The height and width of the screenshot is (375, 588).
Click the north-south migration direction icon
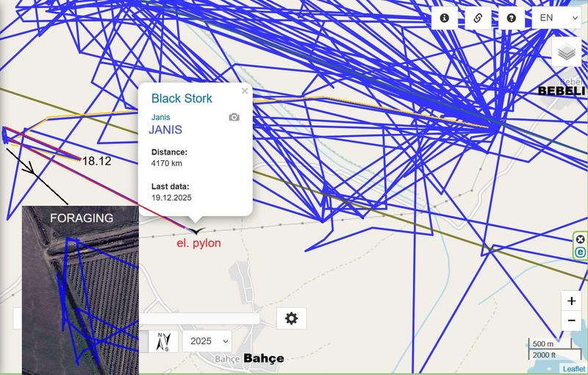[163, 341]
